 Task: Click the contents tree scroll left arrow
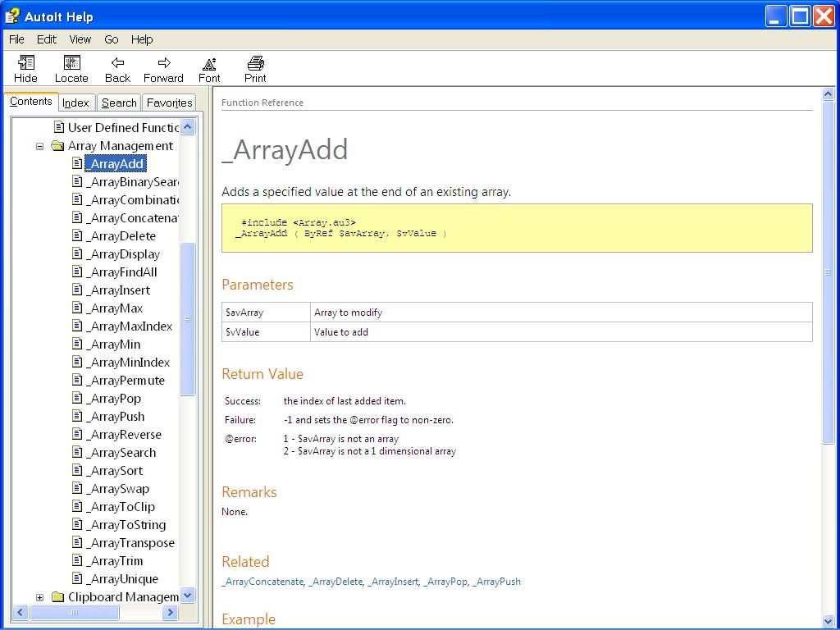click(21, 612)
